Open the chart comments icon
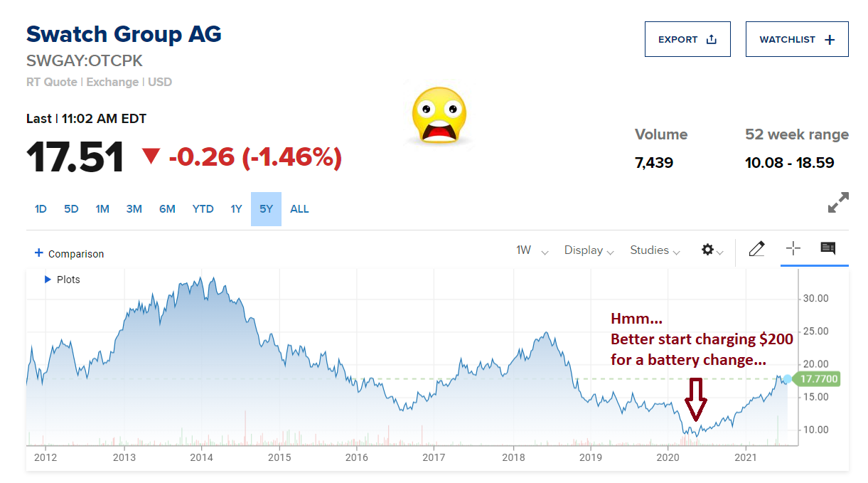The image size is (868, 483). coord(827,248)
